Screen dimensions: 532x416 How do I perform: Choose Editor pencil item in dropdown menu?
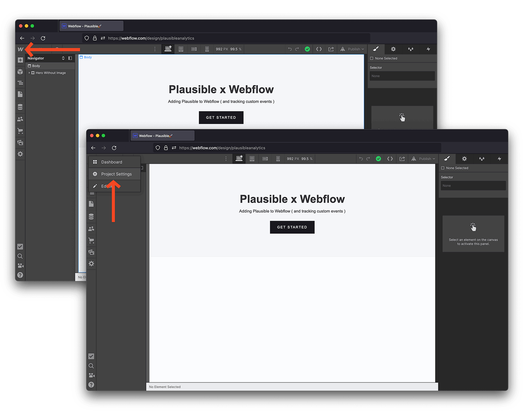point(115,186)
